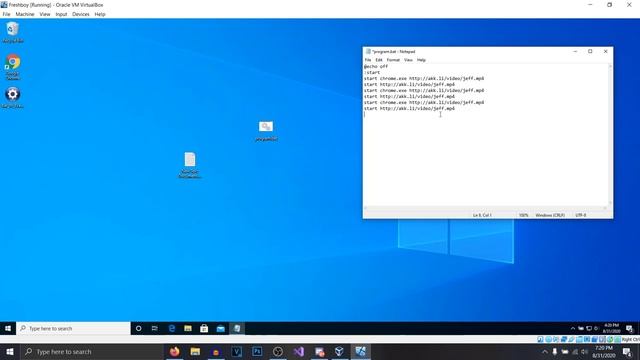640x360 pixels.
Task: Open the Recycle Bin desktop icon
Action: (13, 32)
